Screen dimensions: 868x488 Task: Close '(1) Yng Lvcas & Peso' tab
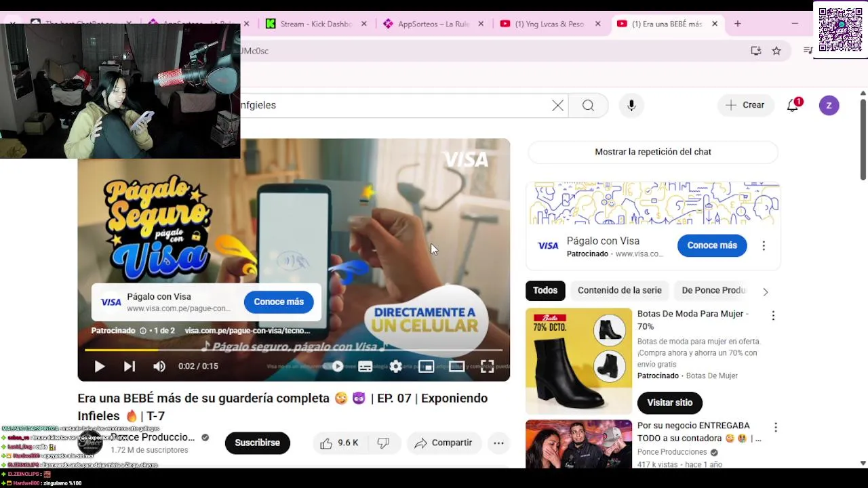pyautogui.click(x=597, y=24)
